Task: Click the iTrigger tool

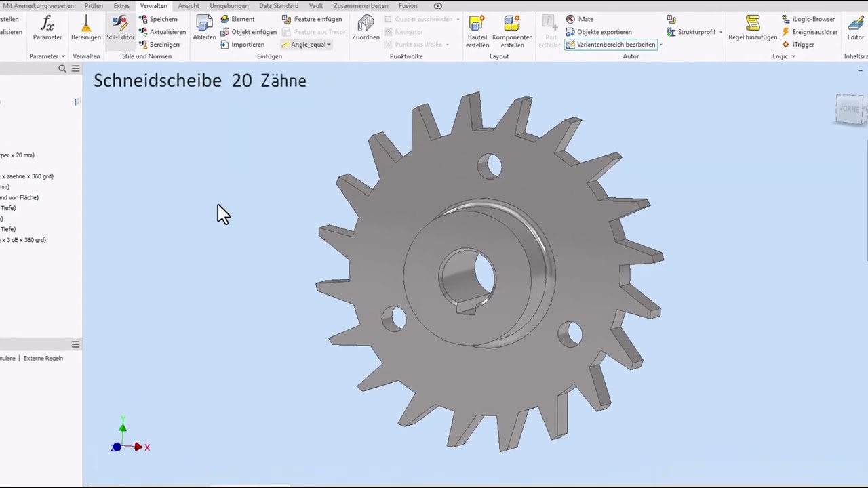Action: click(x=798, y=45)
